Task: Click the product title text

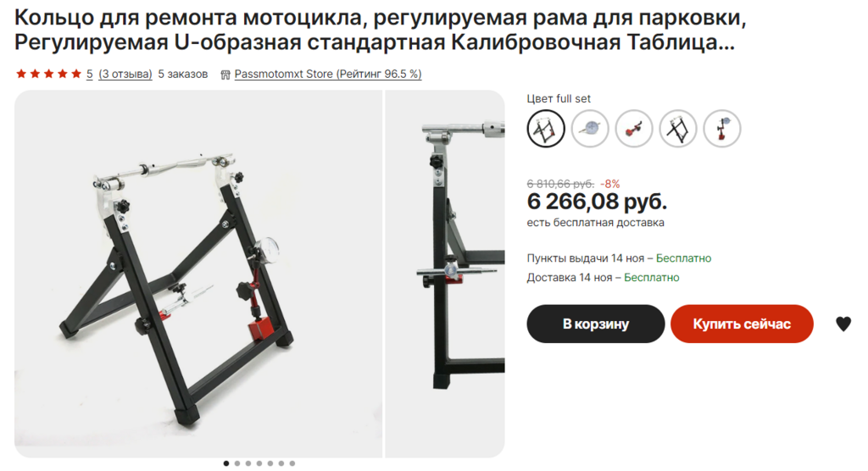Action: pos(381,30)
